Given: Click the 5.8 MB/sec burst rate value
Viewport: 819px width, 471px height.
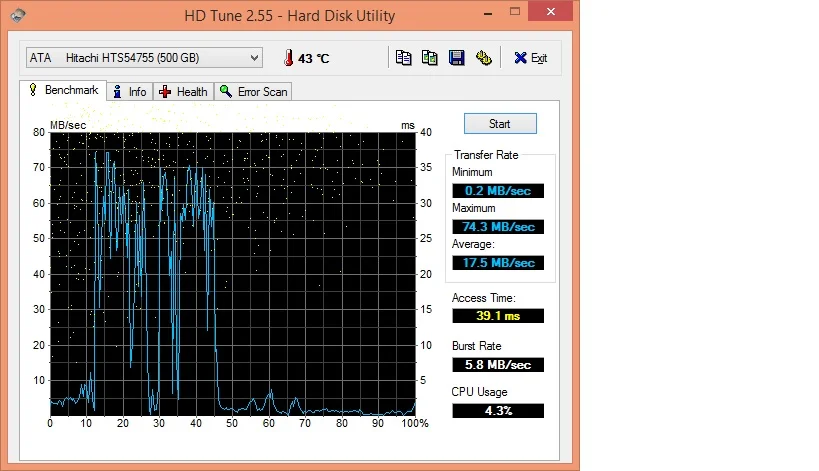Looking at the screenshot, I should [x=498, y=364].
